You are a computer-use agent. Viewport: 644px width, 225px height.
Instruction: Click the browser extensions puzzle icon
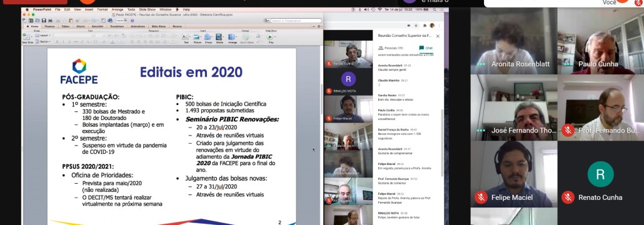coord(425,26)
